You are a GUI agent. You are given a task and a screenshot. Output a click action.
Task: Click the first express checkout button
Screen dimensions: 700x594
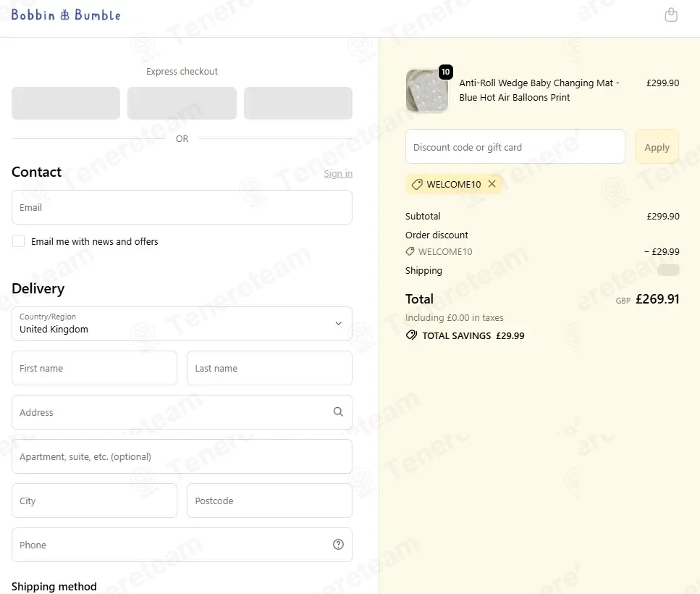[66, 104]
